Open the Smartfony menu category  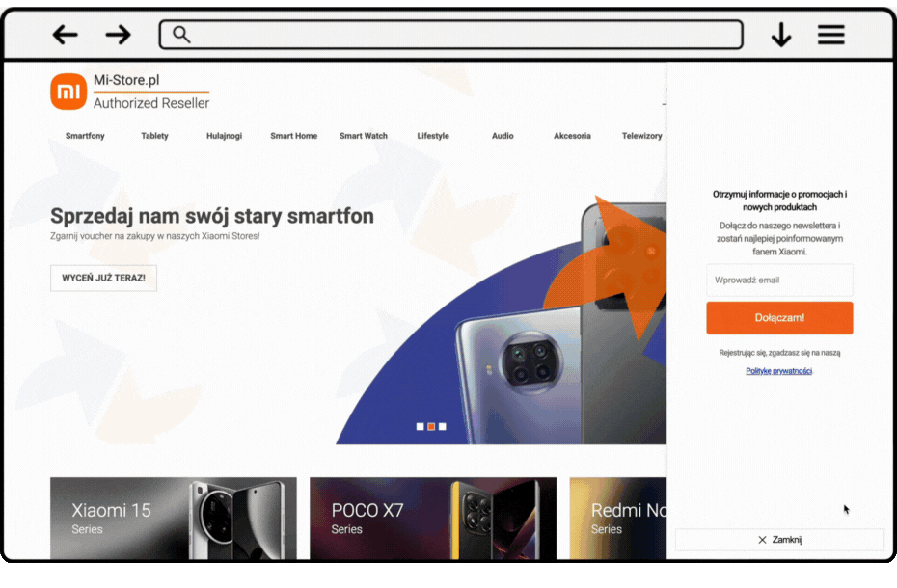(85, 136)
